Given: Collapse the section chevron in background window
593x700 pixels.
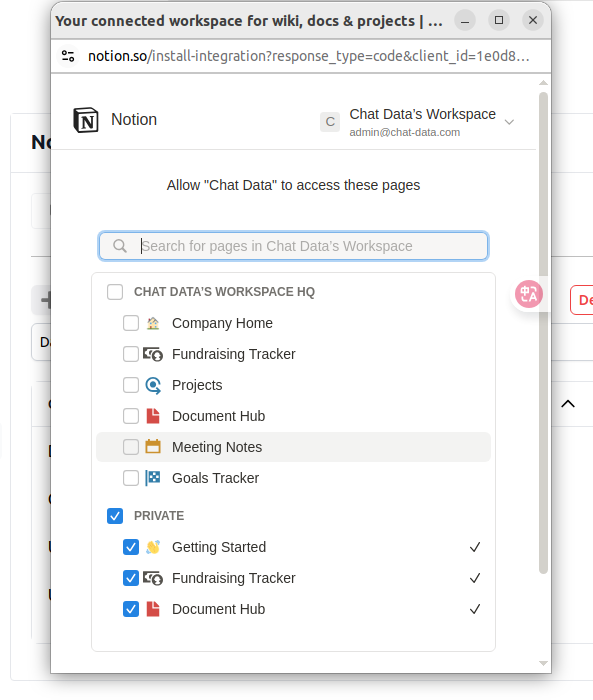Looking at the screenshot, I should (x=568, y=404).
